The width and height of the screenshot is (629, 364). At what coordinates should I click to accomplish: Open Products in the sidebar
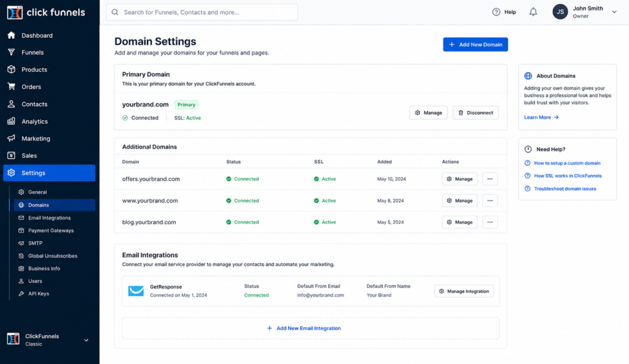click(x=49, y=70)
